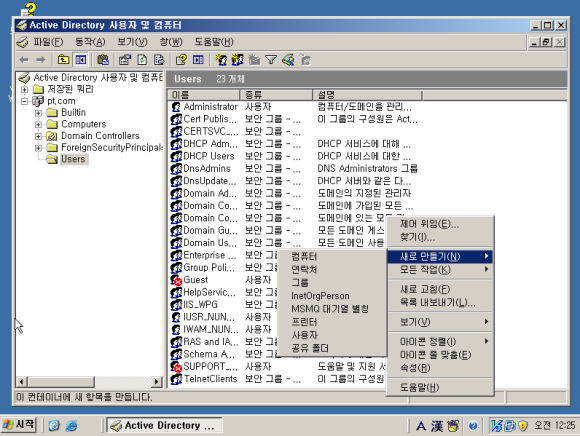580x436 pixels.
Task: Expand the Builtin container node
Action: (38, 112)
